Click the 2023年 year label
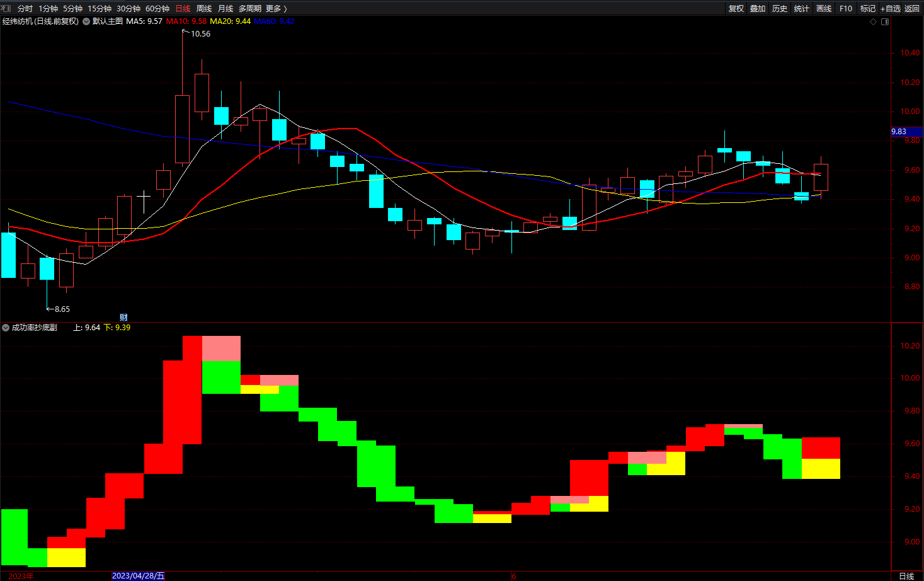 [21, 576]
